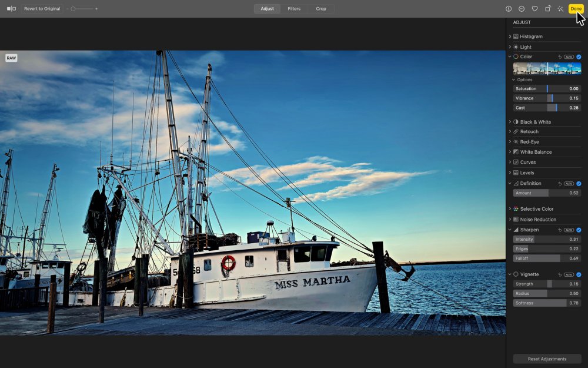Switch to the Crop tab
The image size is (588, 368).
321,9
